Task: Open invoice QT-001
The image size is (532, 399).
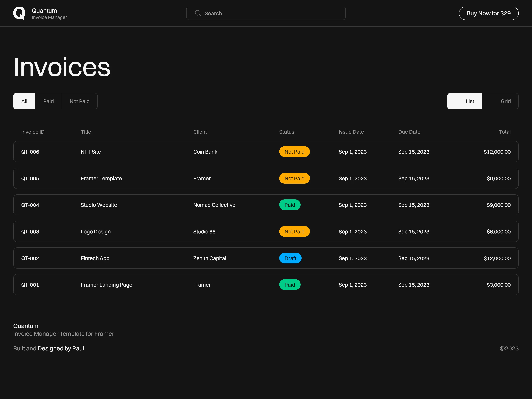Action: click(x=266, y=285)
